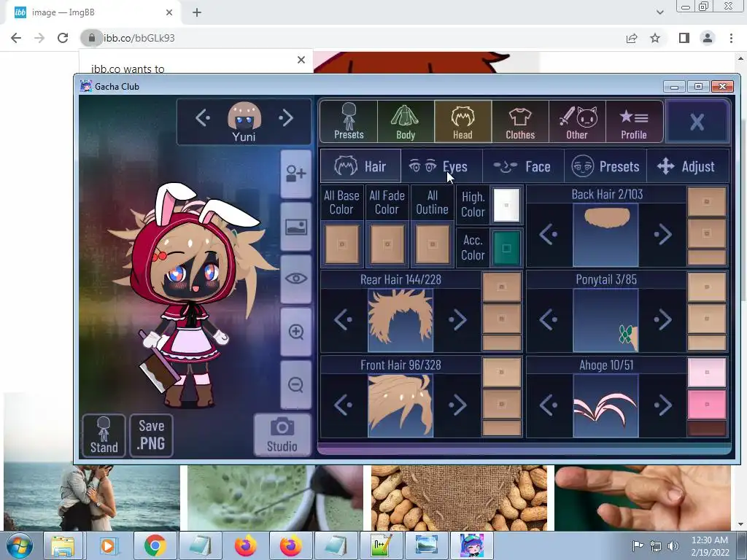This screenshot has height=560, width=747.
Task: Click the Yuni character head thumbnail
Action: click(x=244, y=116)
